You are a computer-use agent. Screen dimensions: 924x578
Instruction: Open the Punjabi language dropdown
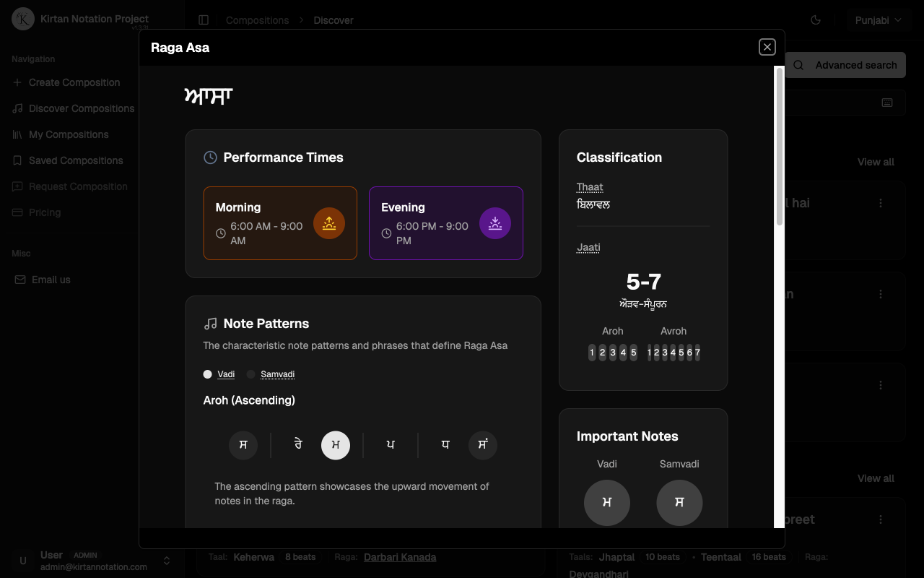tap(879, 20)
